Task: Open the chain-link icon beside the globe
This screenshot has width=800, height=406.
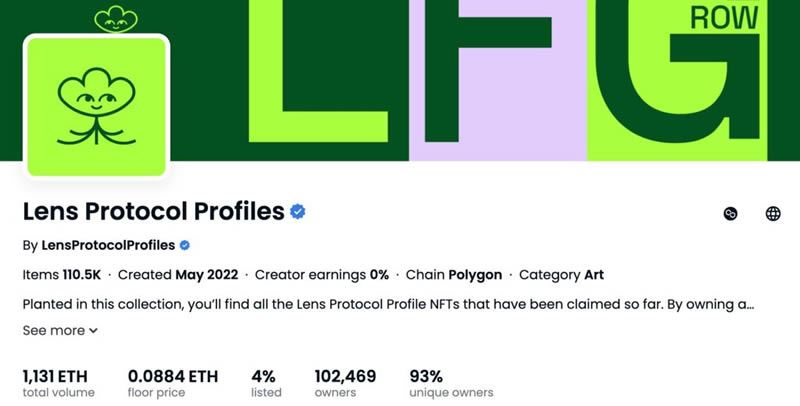Action: click(x=730, y=213)
